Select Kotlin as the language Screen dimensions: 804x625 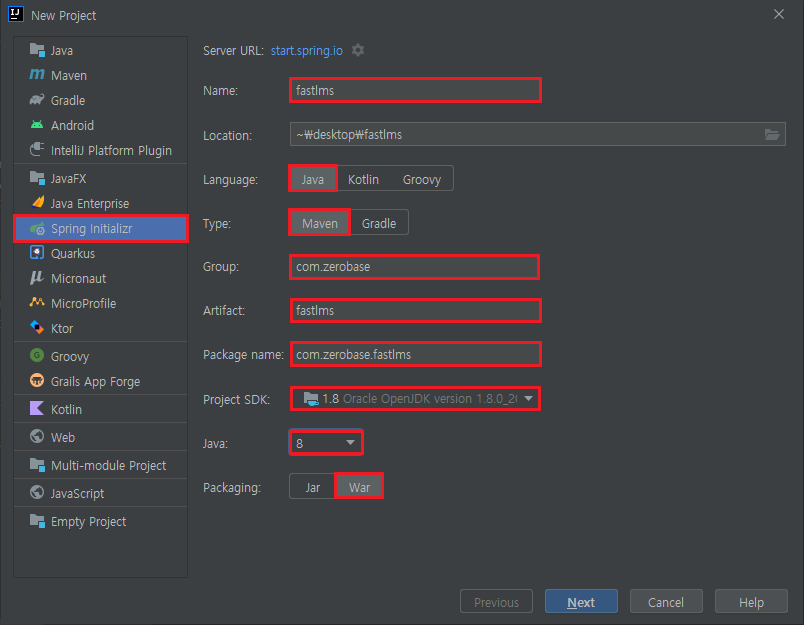point(363,179)
